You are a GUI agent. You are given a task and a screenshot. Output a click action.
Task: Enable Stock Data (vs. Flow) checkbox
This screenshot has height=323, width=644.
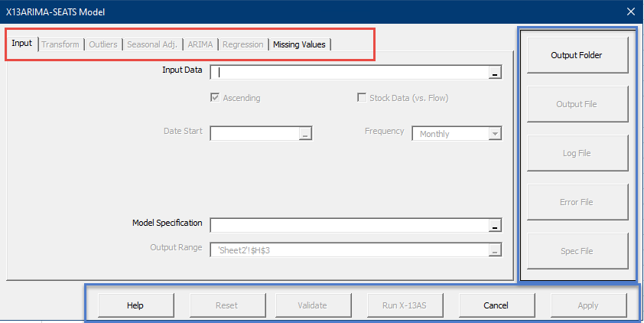pos(362,98)
